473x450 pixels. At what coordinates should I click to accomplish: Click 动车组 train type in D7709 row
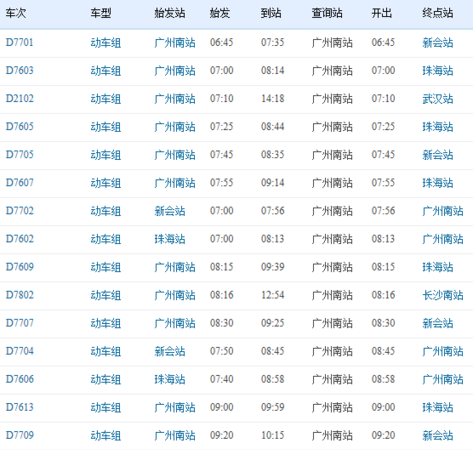(x=106, y=435)
